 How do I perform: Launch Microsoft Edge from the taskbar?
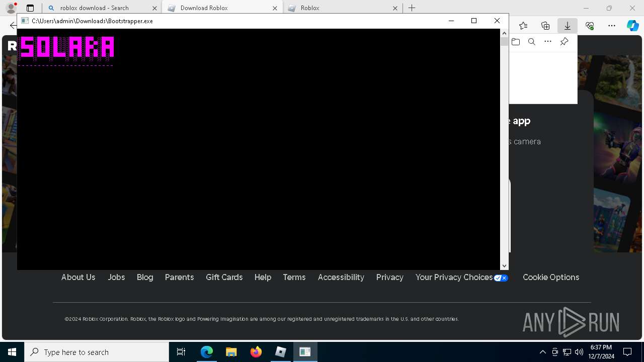(207, 352)
